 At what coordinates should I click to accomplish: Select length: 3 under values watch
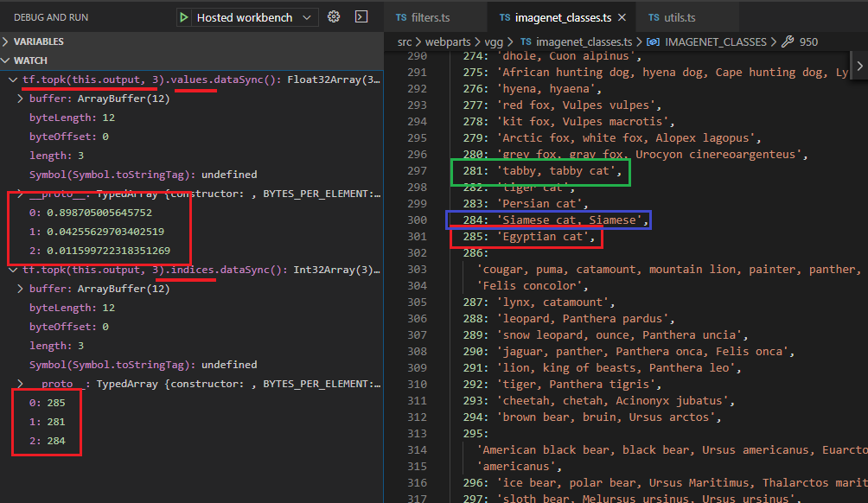pyautogui.click(x=56, y=156)
